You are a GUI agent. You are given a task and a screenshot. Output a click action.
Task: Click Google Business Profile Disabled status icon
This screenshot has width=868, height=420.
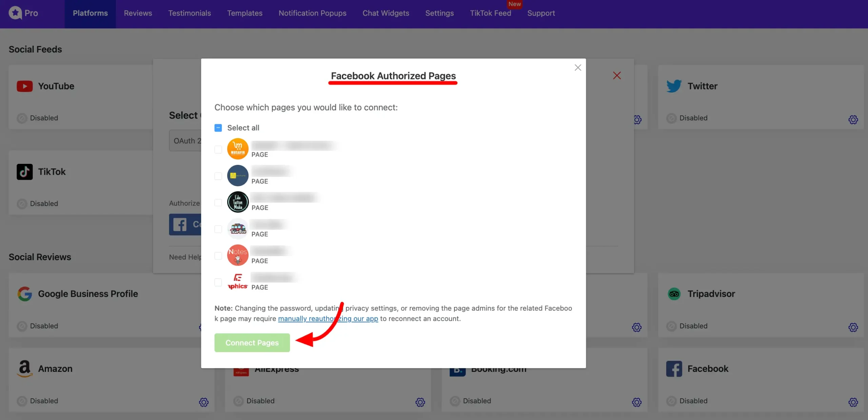point(22,326)
